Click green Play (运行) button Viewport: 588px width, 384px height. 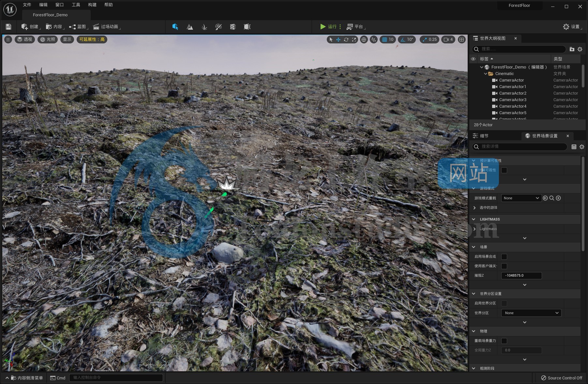(323, 27)
